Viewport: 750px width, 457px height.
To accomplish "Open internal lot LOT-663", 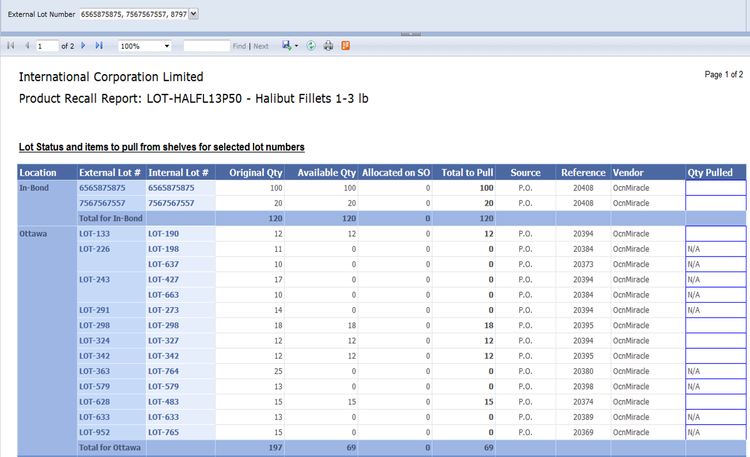I will click(x=163, y=295).
